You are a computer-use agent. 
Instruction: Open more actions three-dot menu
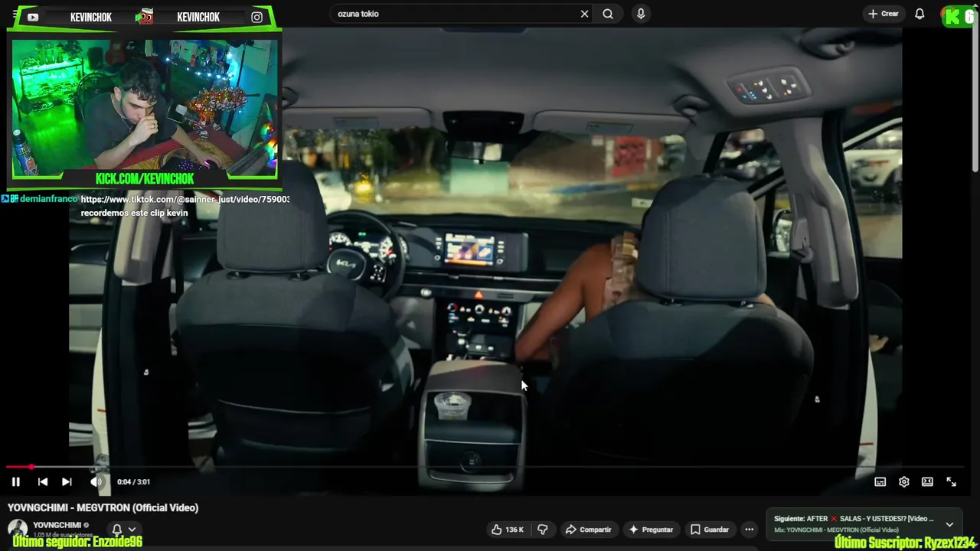tap(750, 530)
